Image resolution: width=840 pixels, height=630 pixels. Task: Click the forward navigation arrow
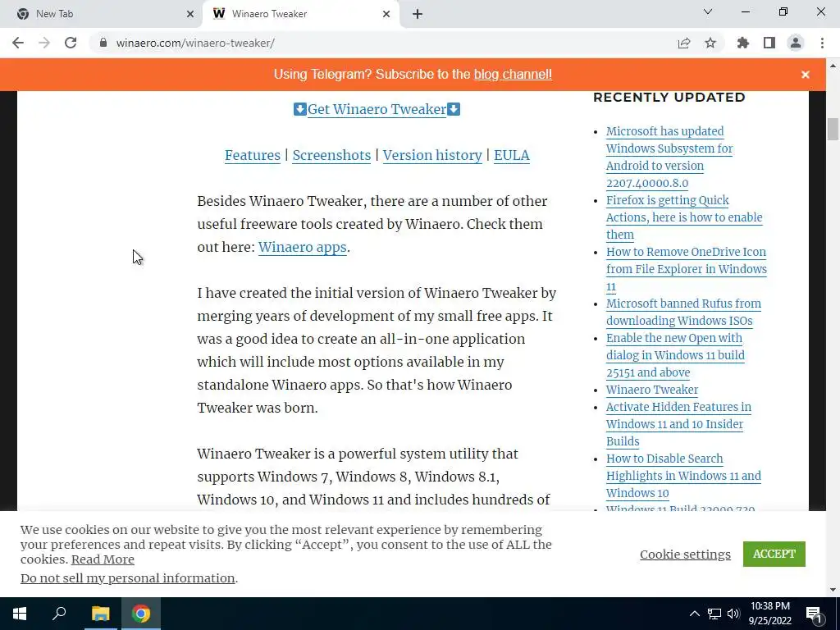[44, 43]
